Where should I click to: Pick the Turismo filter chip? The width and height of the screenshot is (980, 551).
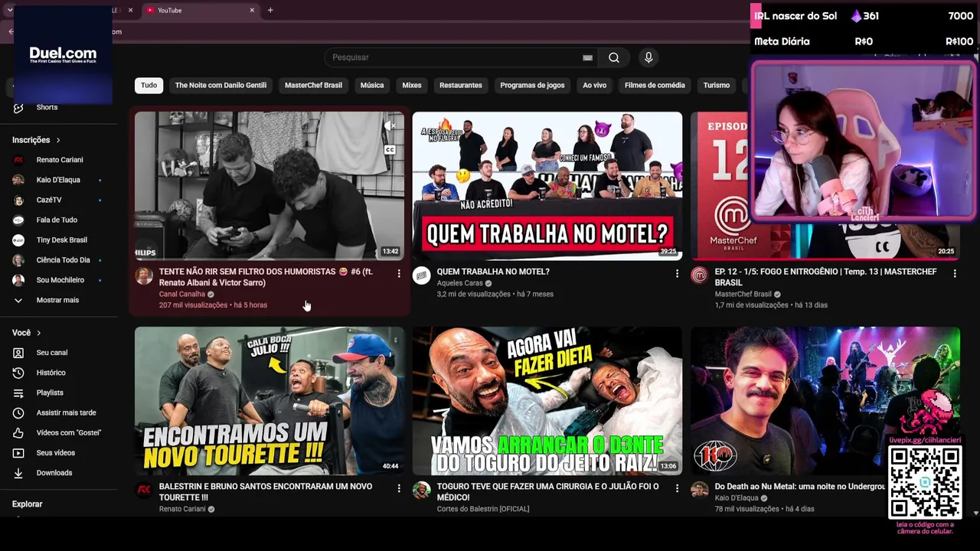[717, 85]
